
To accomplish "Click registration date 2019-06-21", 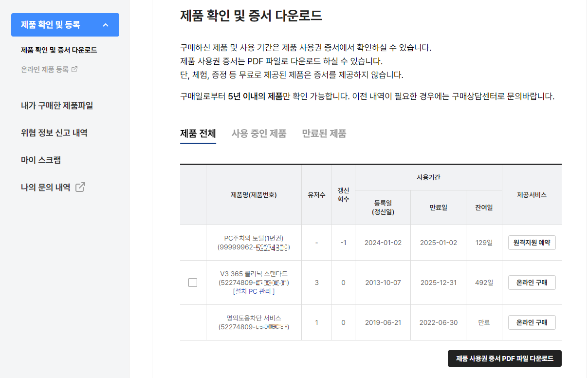I will pyautogui.click(x=383, y=322).
